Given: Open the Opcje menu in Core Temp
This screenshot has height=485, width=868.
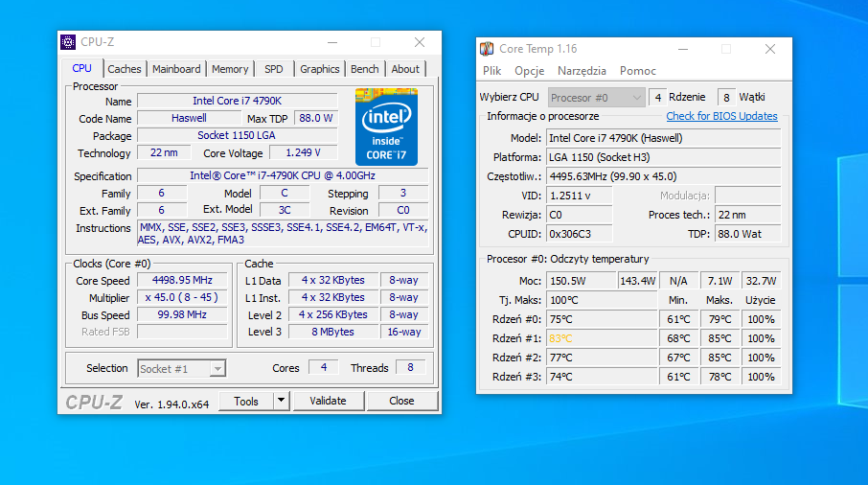Looking at the screenshot, I should pyautogui.click(x=529, y=71).
